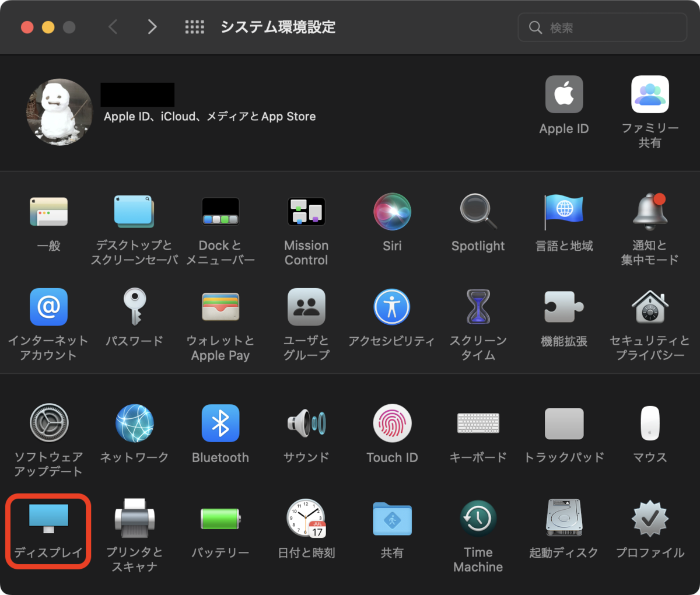Show all preferences grid button
Image resolution: width=700 pixels, height=595 pixels.
(x=194, y=27)
